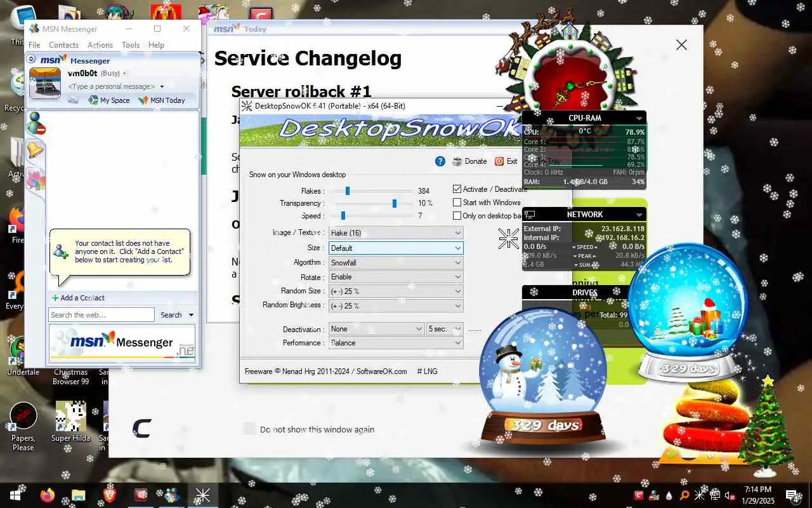Click the network monitor icon in NETWORK gadget
This screenshot has width=812, height=508.
coord(530,215)
